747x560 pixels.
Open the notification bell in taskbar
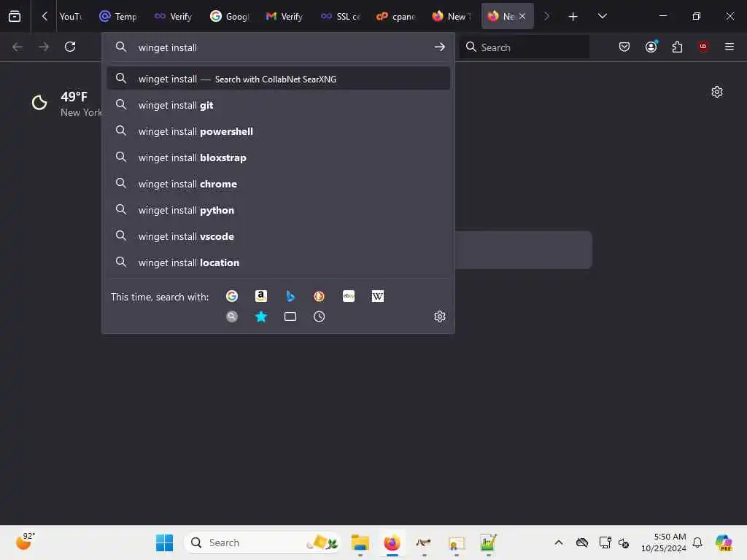[697, 542]
